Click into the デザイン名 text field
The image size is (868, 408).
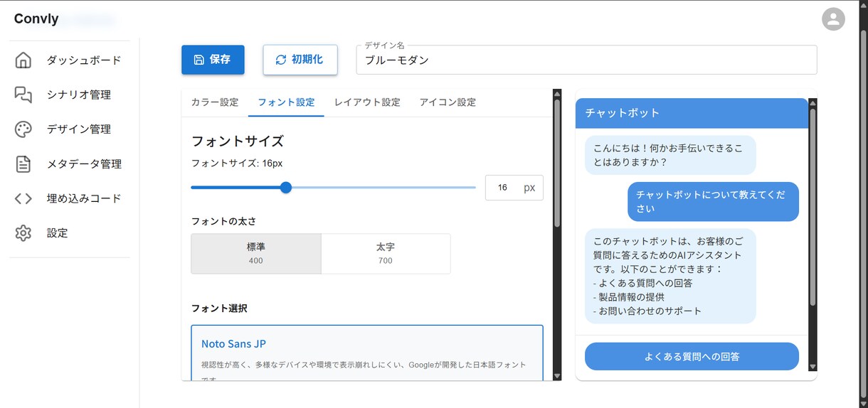point(586,60)
